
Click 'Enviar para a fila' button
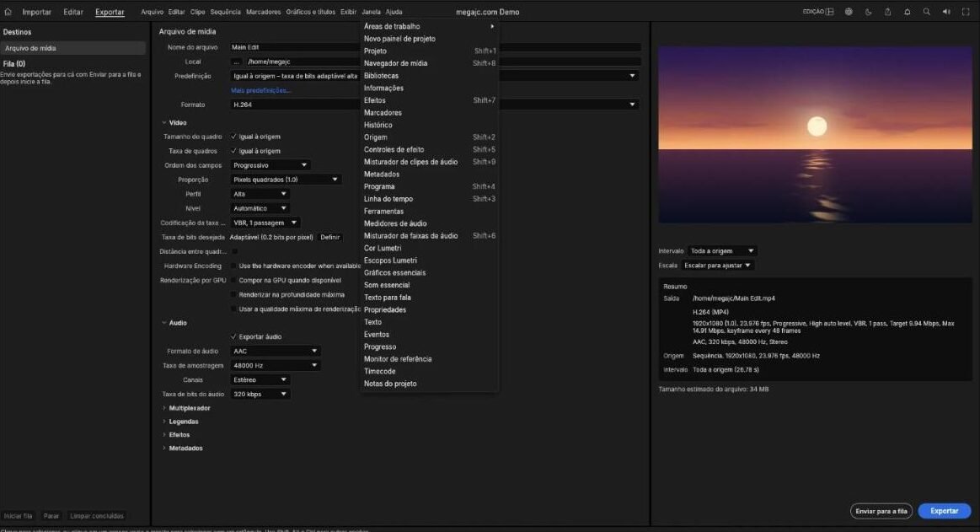pos(881,511)
